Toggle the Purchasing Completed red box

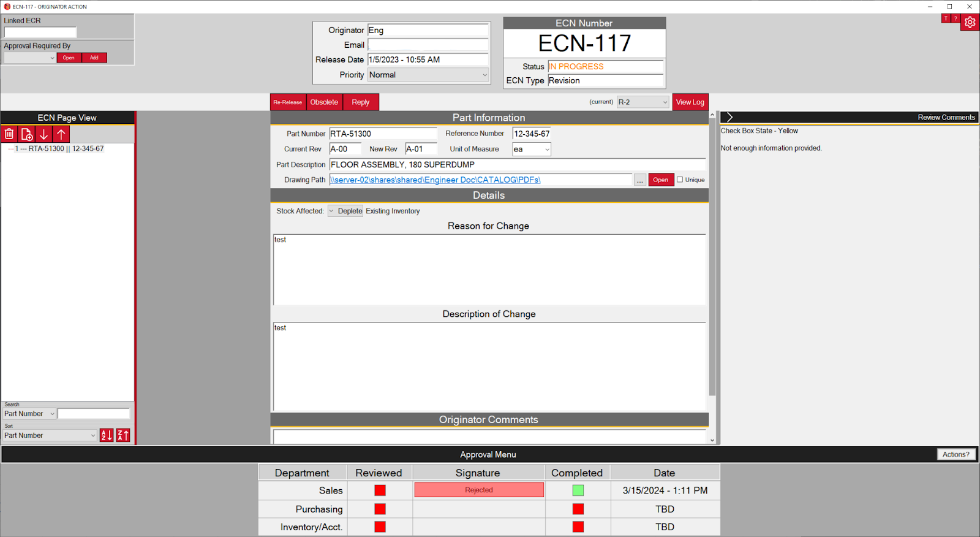[578, 509]
